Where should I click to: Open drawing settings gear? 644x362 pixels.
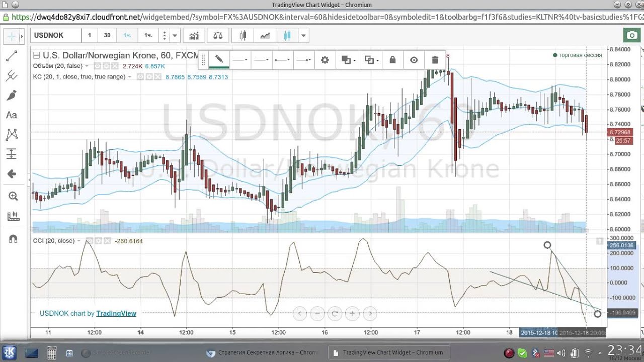[x=325, y=60]
